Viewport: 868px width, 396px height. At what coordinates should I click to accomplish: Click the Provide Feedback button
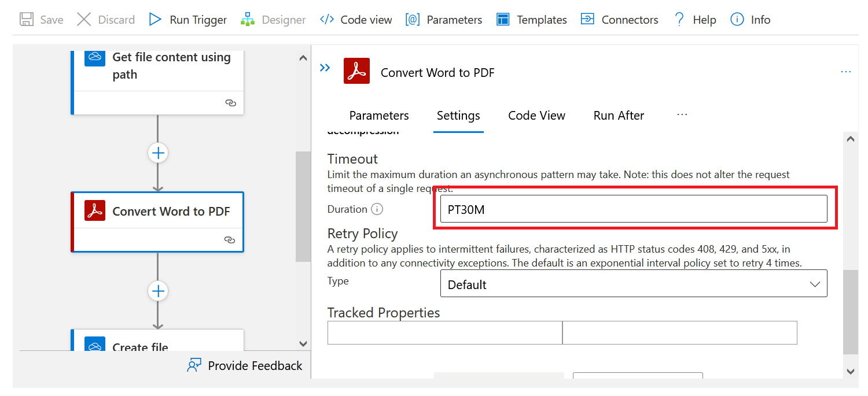[245, 365]
